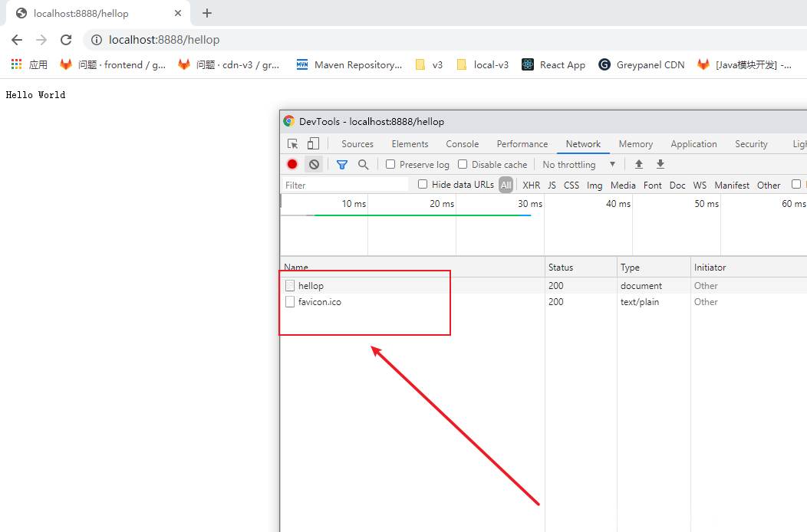Switch to the Elements tab

click(410, 143)
